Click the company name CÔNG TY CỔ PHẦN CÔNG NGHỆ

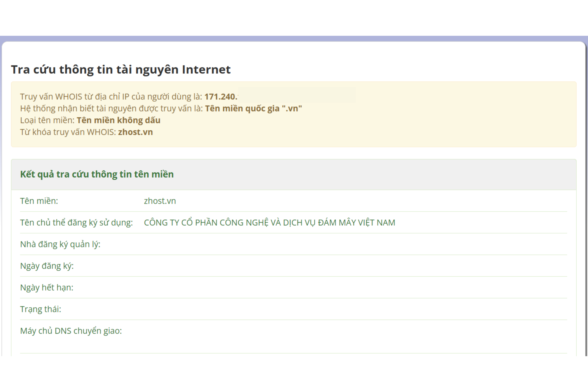(x=269, y=223)
